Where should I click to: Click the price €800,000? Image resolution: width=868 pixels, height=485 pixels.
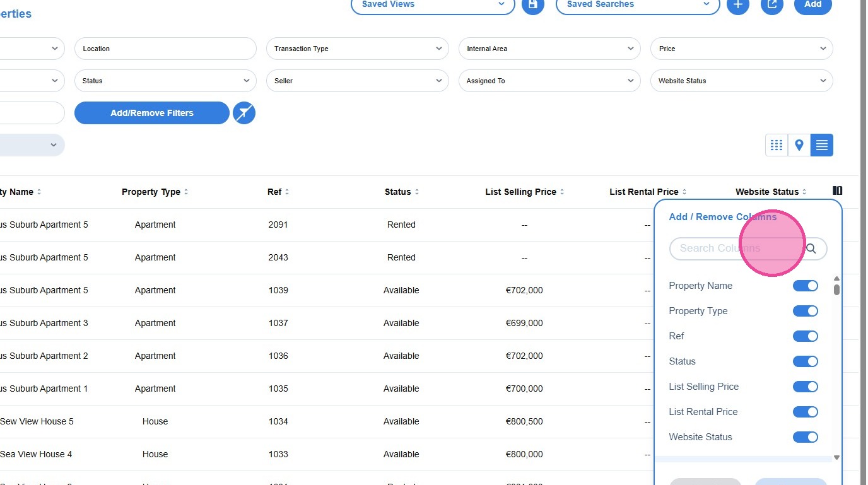[x=524, y=454]
